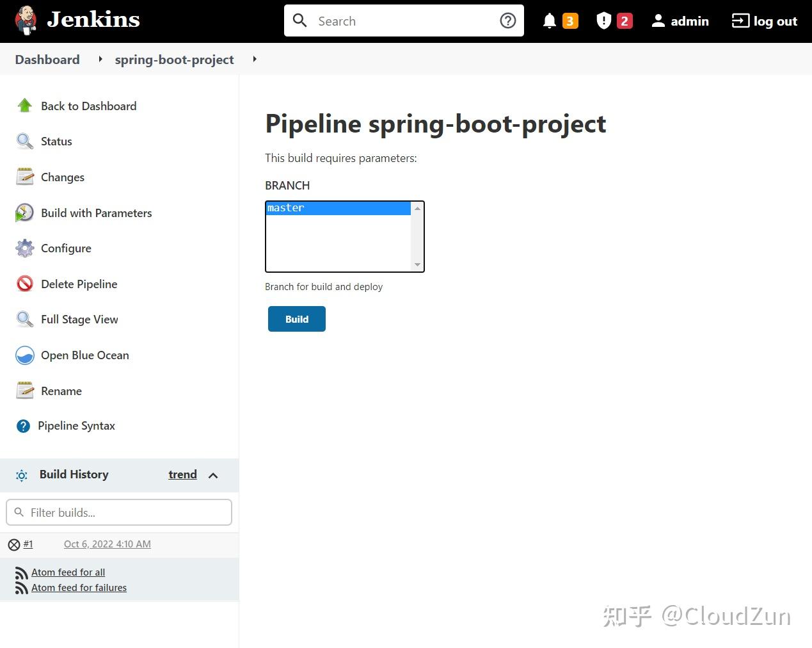Viewport: 812px width, 648px height.
Task: Go to Dashboard in the breadcrumb
Action: [47, 59]
